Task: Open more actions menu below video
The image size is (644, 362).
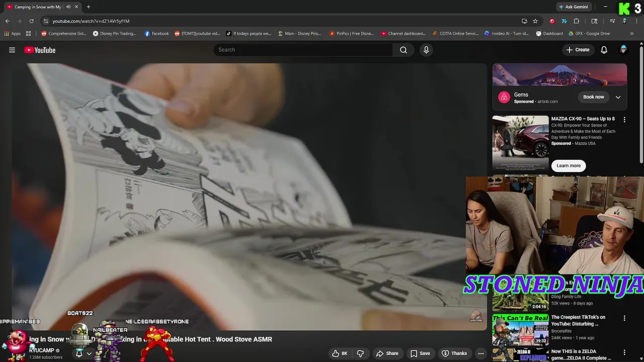Action: point(480,353)
